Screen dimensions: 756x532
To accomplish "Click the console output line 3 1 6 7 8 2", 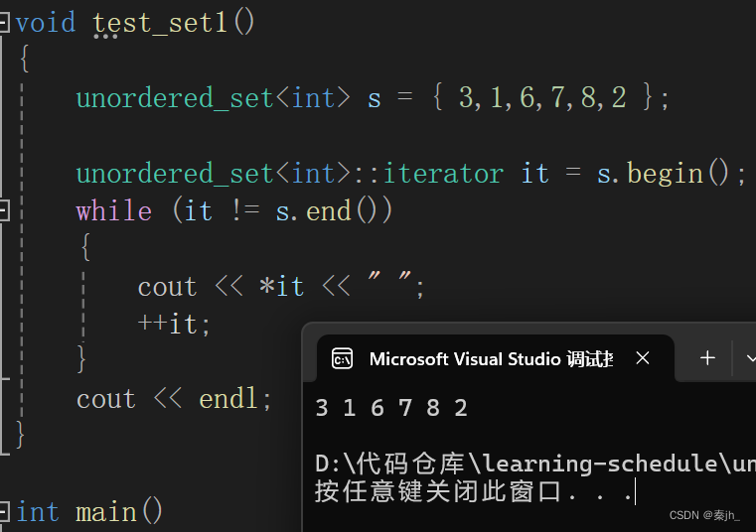I will 391,407.
